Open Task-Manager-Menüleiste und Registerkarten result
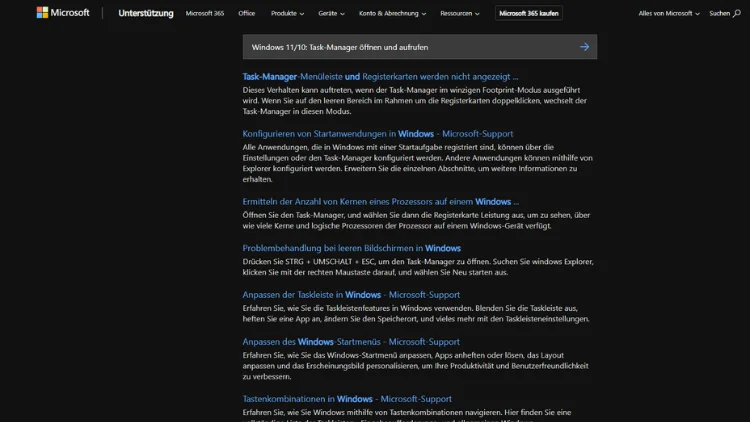Screen dimensions: 750x422 pos(380,77)
